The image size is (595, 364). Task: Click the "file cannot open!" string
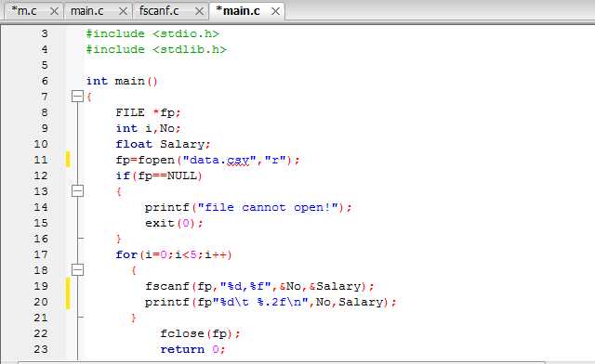pyautogui.click(x=268, y=207)
